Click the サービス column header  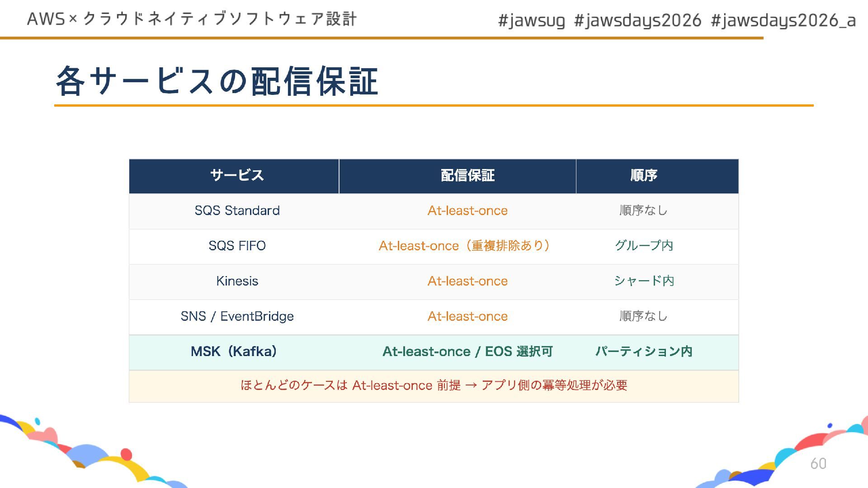click(x=237, y=175)
